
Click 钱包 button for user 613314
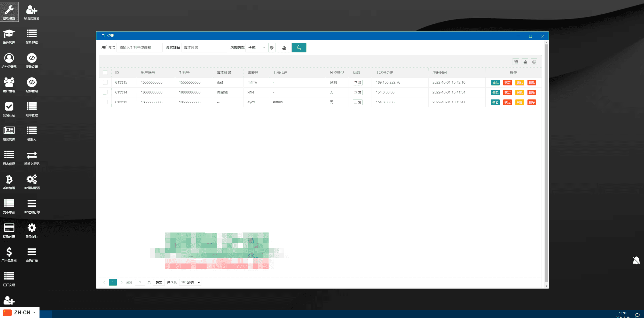click(x=495, y=92)
